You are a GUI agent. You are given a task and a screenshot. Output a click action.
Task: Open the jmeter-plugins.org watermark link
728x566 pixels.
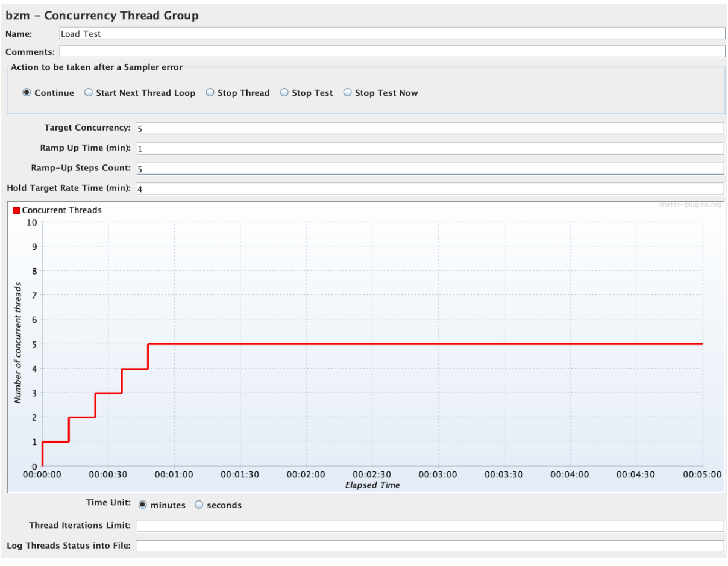pos(689,205)
